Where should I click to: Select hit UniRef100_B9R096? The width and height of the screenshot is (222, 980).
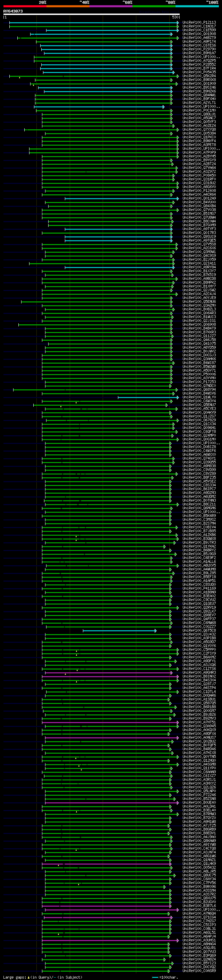(x=199, y=887)
